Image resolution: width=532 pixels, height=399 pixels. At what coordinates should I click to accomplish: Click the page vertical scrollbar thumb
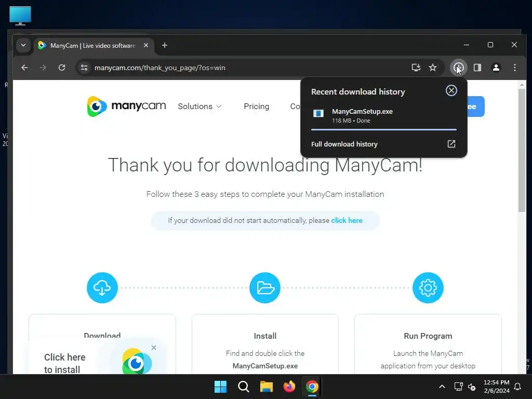point(522,150)
